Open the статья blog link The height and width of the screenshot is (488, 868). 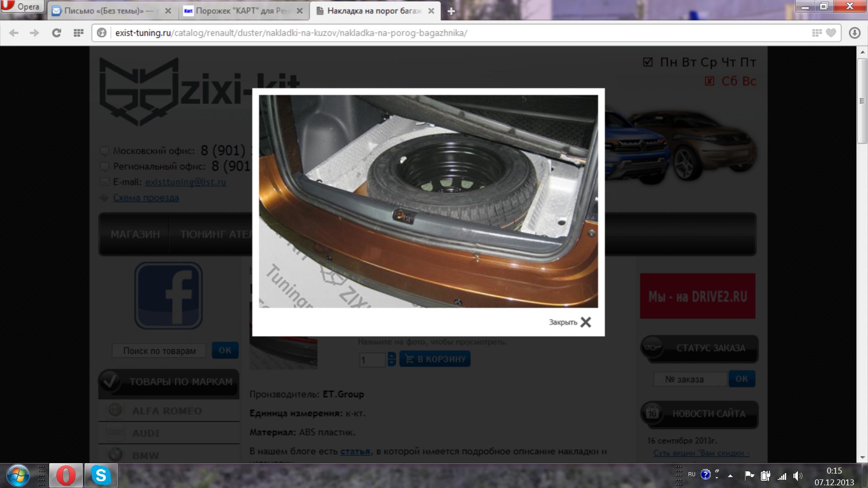point(355,451)
